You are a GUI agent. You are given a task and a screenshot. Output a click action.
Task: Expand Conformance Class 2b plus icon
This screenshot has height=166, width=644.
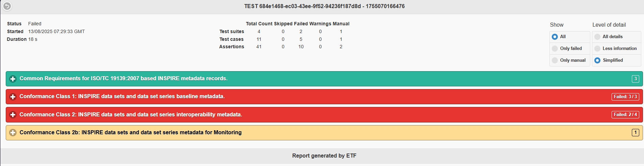coord(13,133)
